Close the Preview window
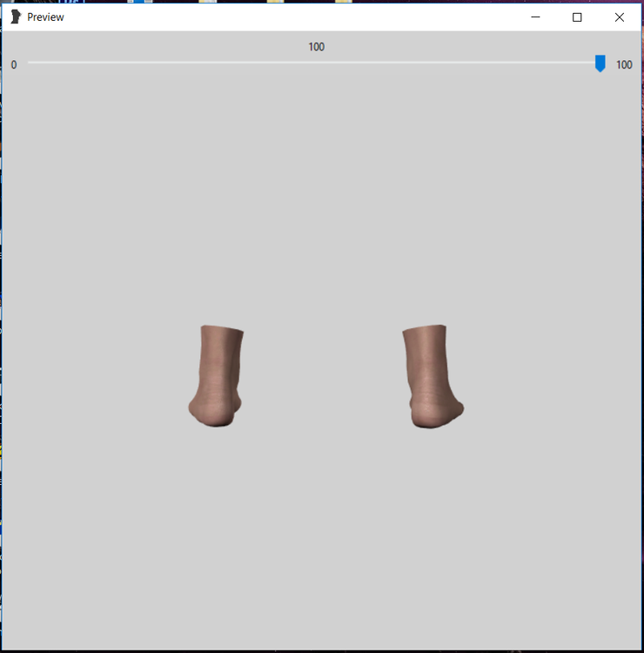This screenshot has width=644, height=653. 620,17
